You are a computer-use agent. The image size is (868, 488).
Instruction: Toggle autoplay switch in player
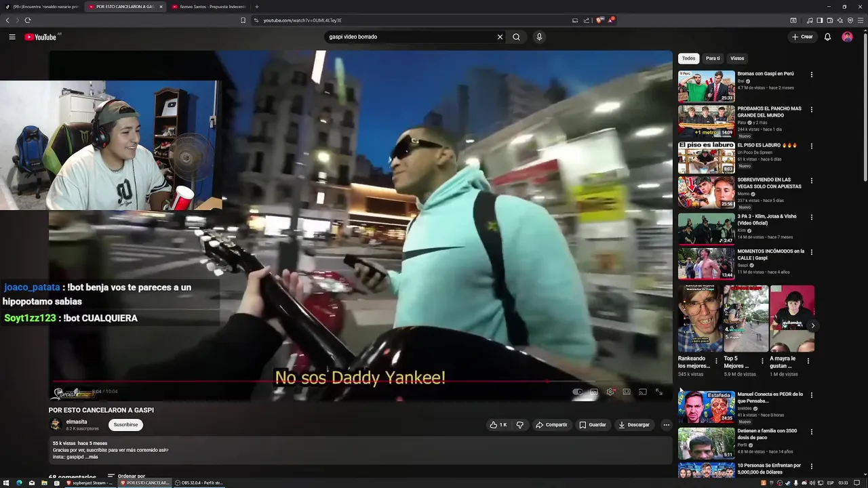coord(578,392)
